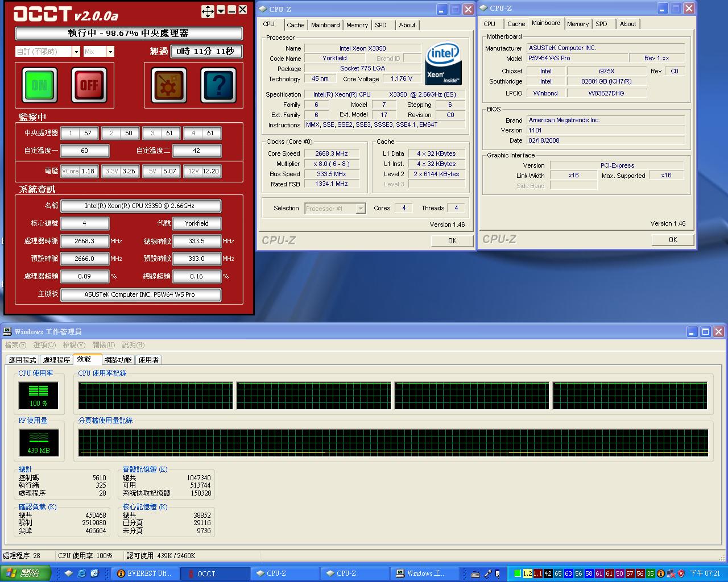Open the Memory tab in left CPU-Z window
The height and width of the screenshot is (582, 728).
click(357, 25)
